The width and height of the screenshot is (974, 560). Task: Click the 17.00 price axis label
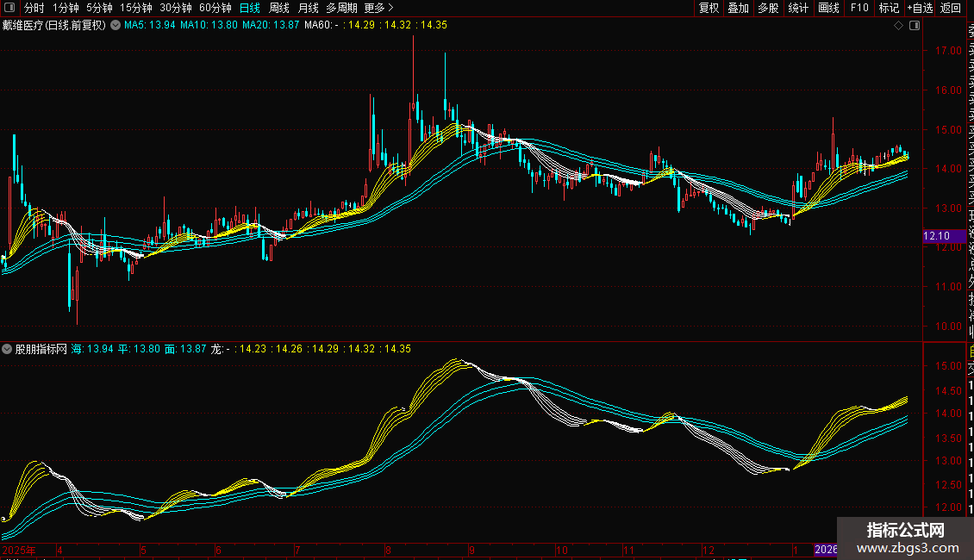click(x=948, y=51)
